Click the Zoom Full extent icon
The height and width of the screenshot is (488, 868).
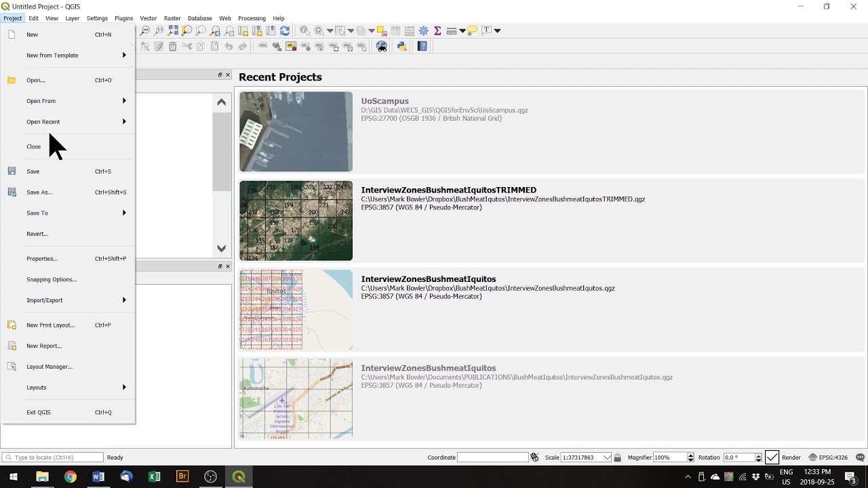[173, 30]
